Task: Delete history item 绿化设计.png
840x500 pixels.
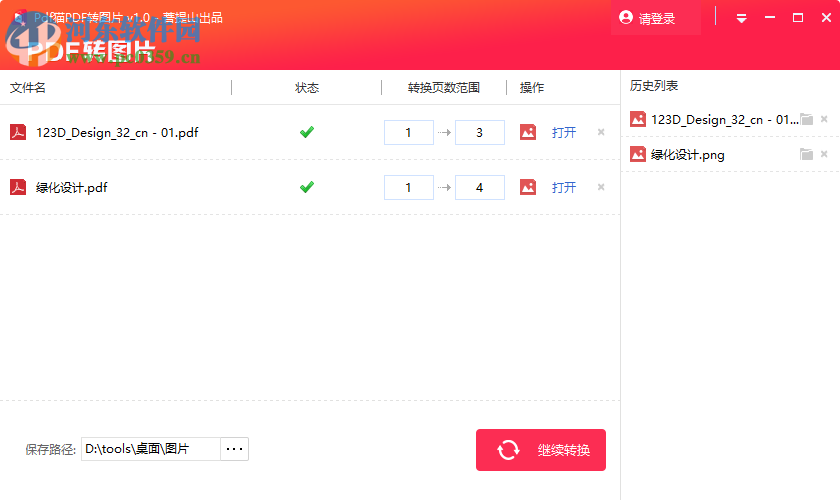Action: click(x=824, y=154)
